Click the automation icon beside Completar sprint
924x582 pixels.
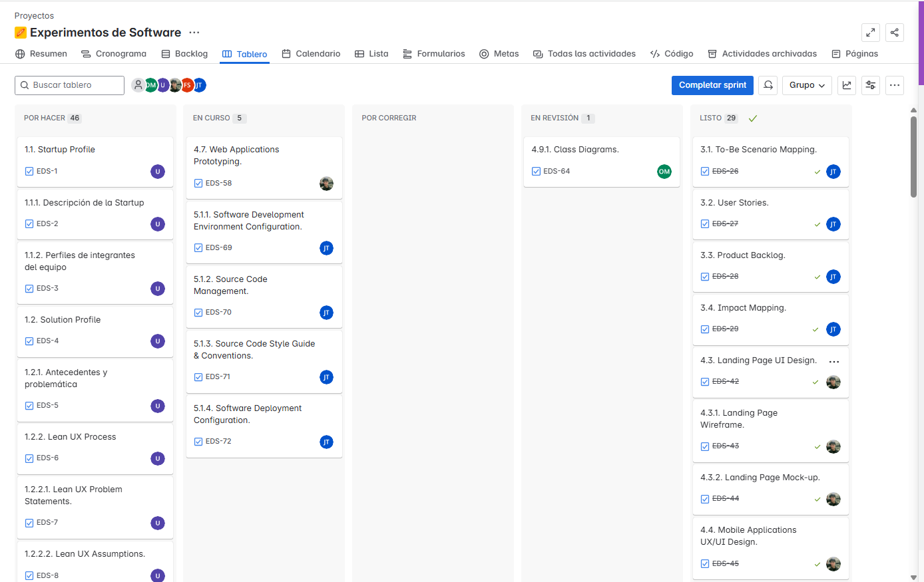click(x=768, y=85)
